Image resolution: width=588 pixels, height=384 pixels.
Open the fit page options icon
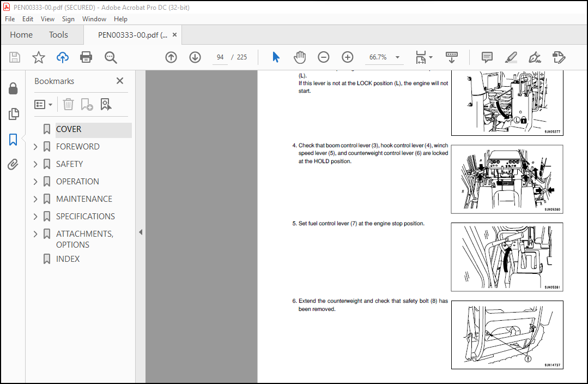click(x=421, y=57)
